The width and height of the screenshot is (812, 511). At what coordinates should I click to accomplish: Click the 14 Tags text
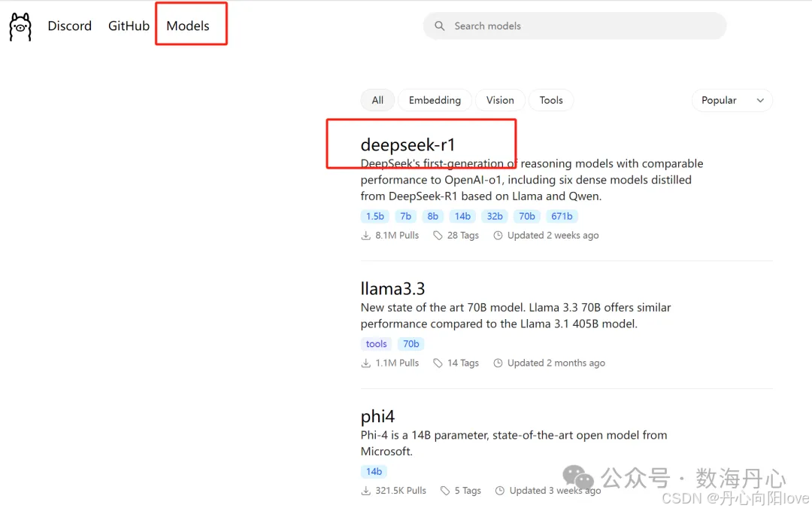pyautogui.click(x=463, y=363)
